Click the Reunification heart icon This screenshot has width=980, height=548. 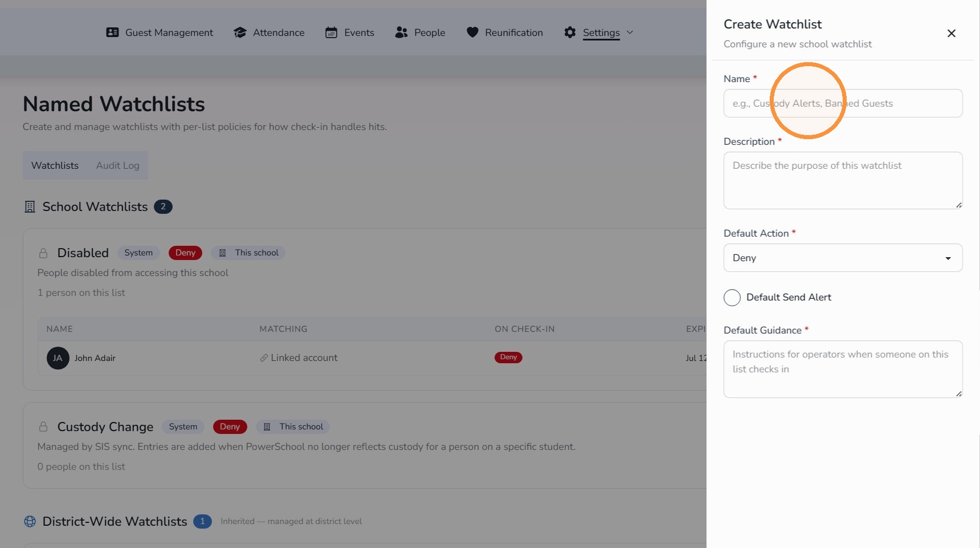tap(472, 33)
